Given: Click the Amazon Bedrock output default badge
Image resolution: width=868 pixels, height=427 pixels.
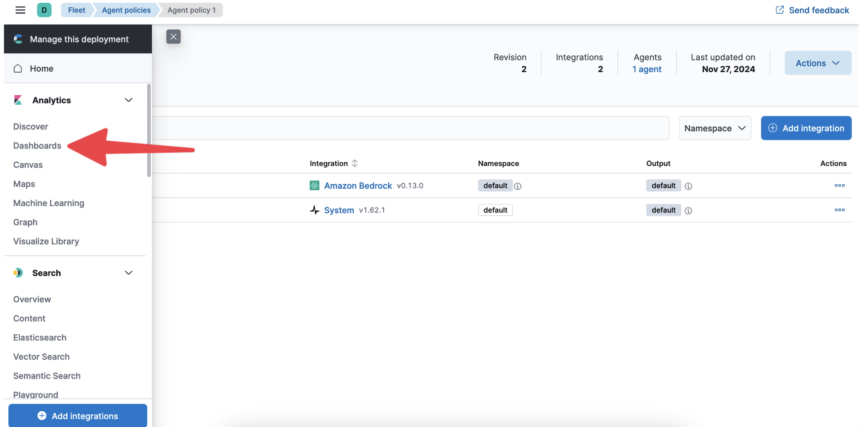Looking at the screenshot, I should 664,186.
